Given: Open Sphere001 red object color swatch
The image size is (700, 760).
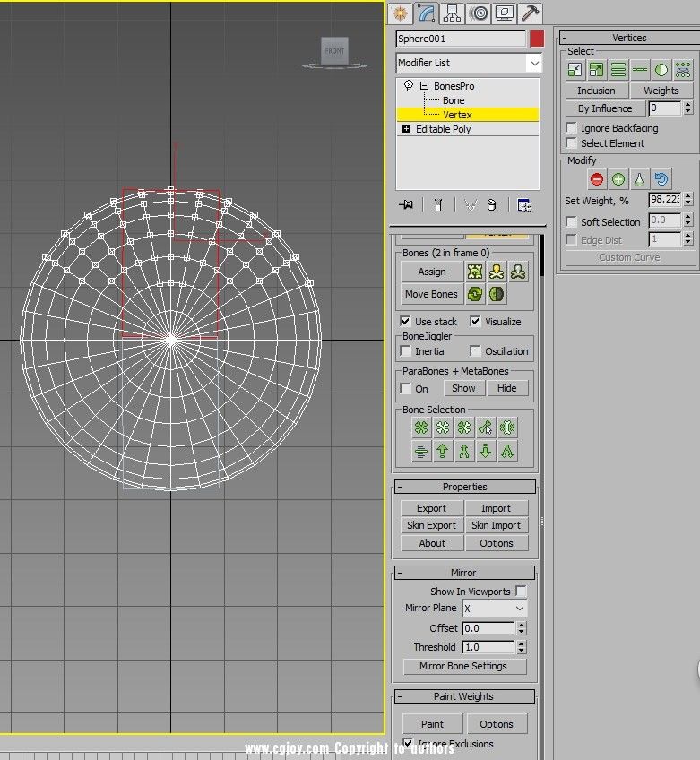Looking at the screenshot, I should click(x=537, y=39).
